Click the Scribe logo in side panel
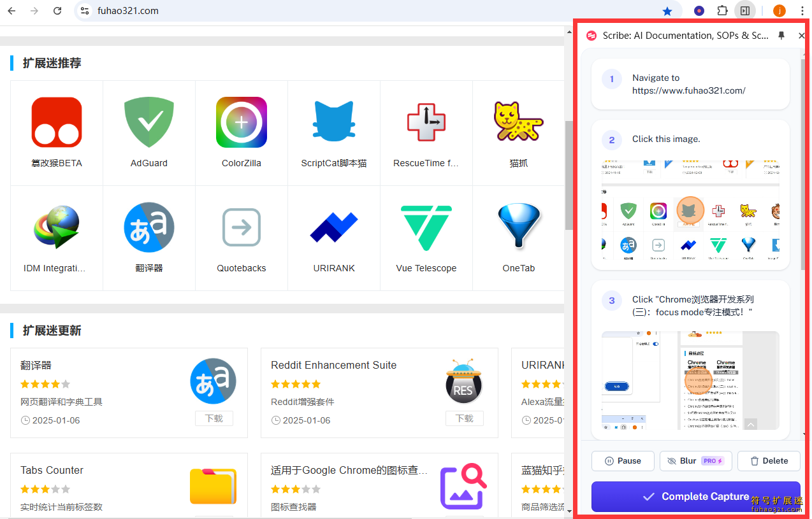812x519 pixels. coord(591,36)
